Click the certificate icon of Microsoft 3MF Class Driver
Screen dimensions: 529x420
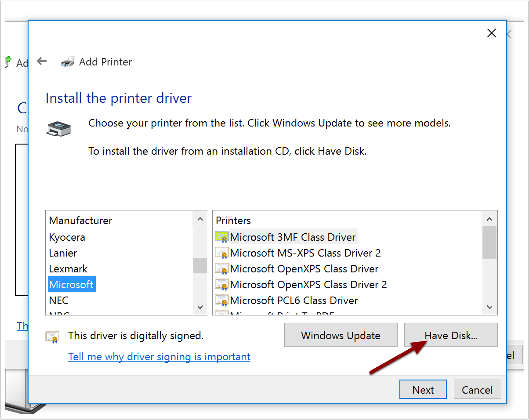click(222, 237)
